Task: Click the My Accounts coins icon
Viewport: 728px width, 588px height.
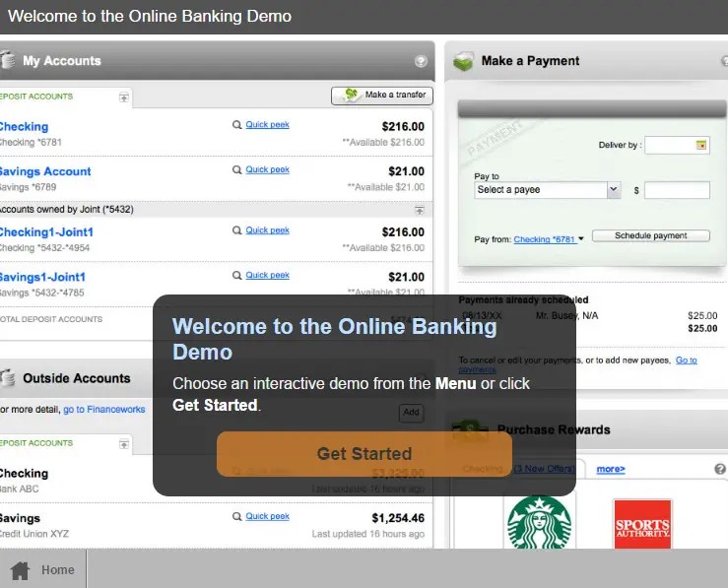Action: (x=7, y=60)
